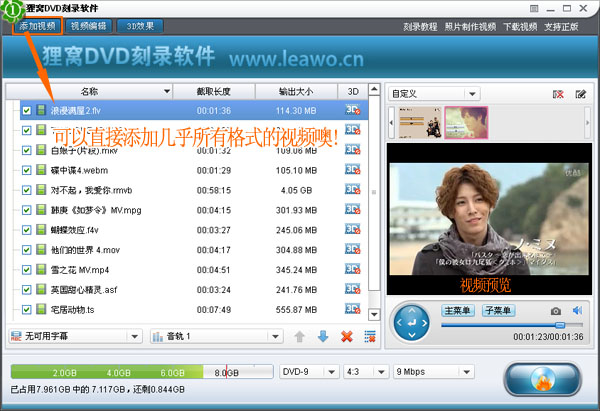Take a snapshot with camera icon

[x=556, y=311]
